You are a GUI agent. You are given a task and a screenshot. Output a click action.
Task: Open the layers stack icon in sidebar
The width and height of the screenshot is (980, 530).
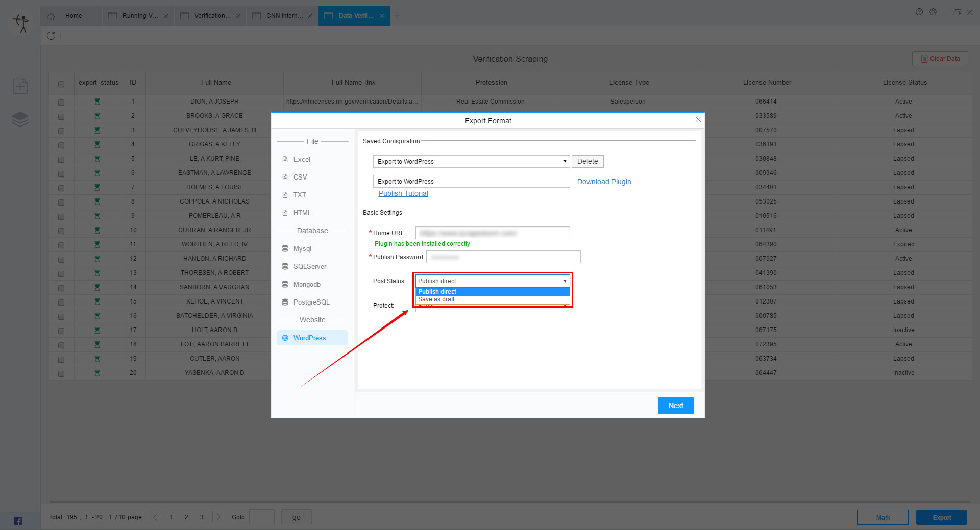coord(20,119)
